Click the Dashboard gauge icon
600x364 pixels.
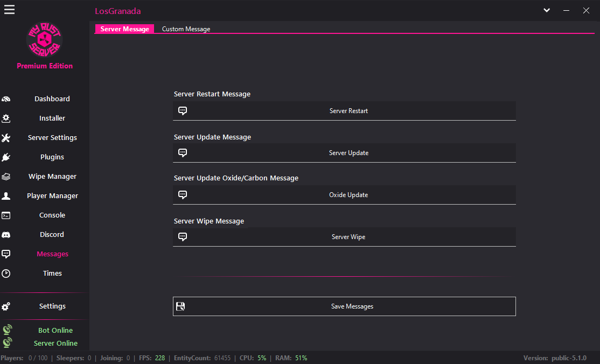[6, 99]
